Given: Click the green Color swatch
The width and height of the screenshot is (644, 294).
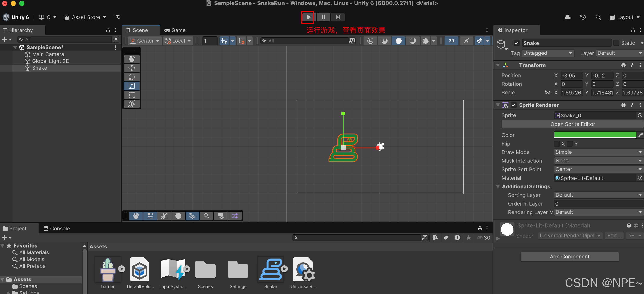Looking at the screenshot, I should point(594,134).
